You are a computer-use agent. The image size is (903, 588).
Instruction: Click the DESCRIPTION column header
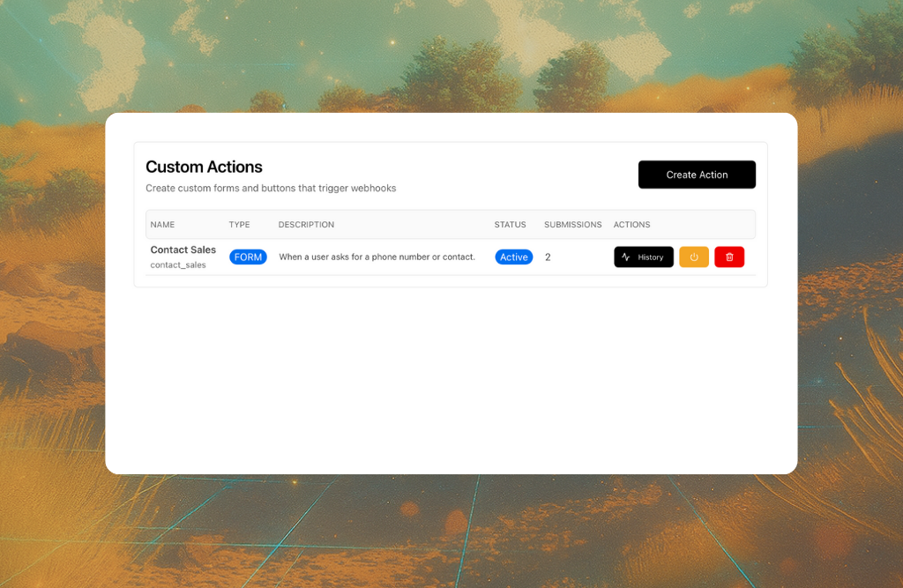coord(306,225)
